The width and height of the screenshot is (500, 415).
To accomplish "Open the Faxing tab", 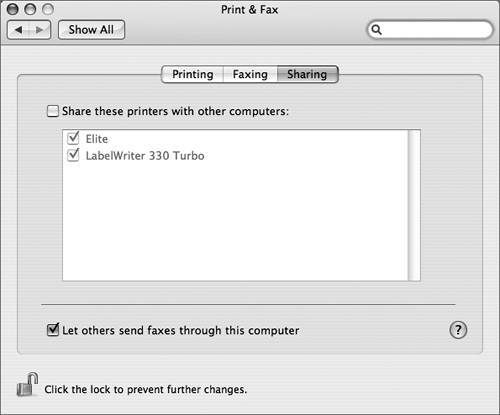I will 250,74.
